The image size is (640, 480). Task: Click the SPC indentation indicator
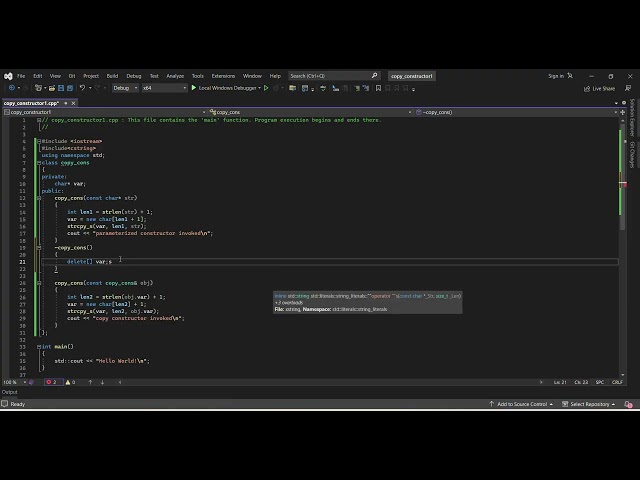[x=600, y=382]
